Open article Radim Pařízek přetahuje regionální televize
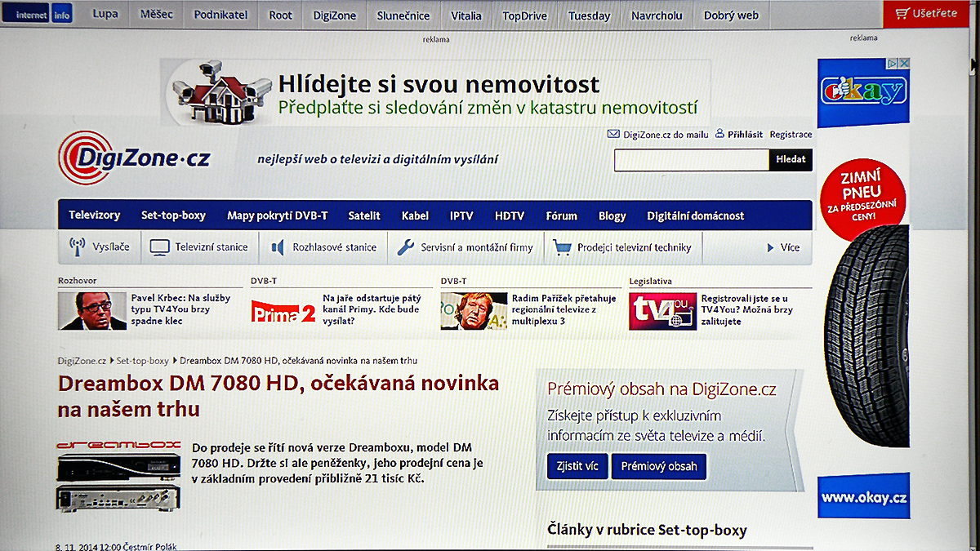 [564, 310]
